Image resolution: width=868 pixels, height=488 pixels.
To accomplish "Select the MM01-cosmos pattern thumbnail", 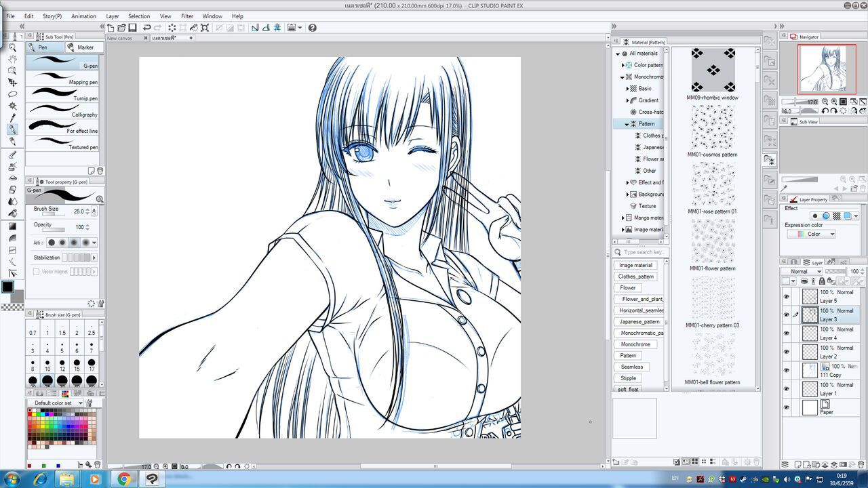I will pos(712,127).
